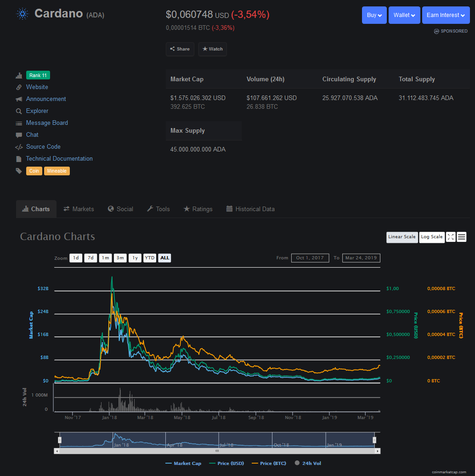Open the Announcement link

click(x=46, y=99)
